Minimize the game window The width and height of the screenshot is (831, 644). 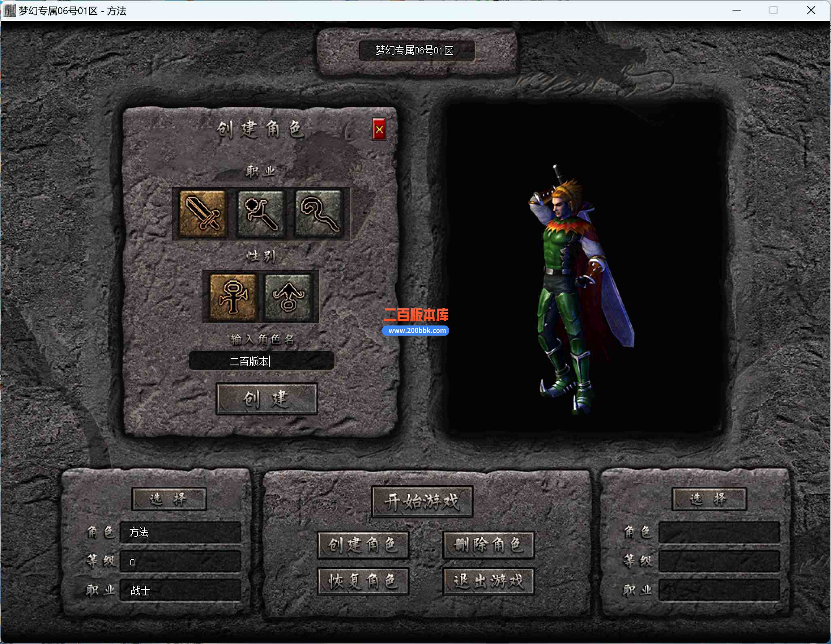(x=737, y=11)
